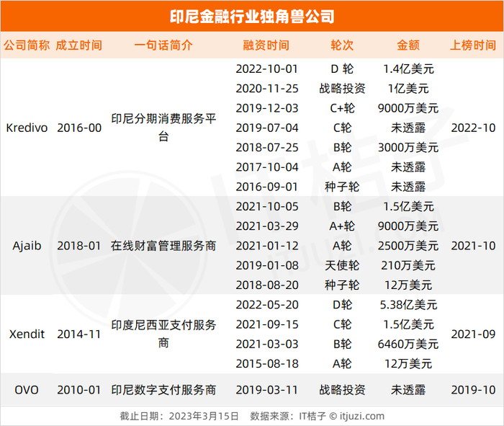Select the 公司简称 column header
Screen dimensions: 504x426
[27, 45]
